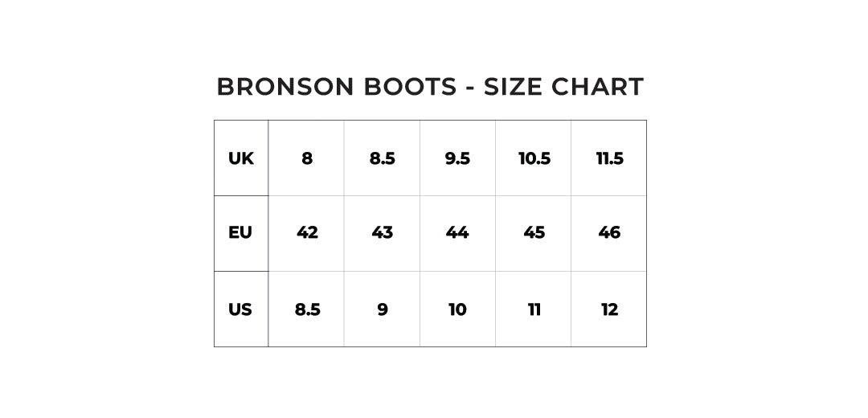Select the US row header
The width and height of the screenshot is (868, 418).
(x=240, y=309)
